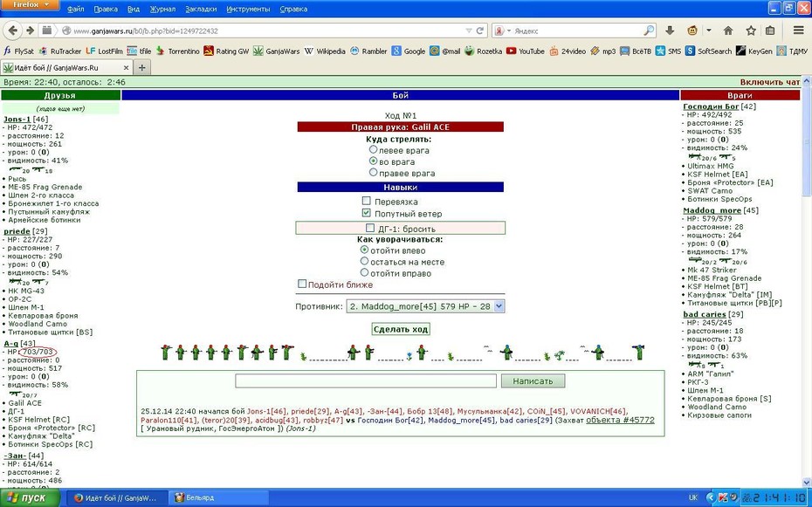Open the downloads arrow icon

(670, 31)
